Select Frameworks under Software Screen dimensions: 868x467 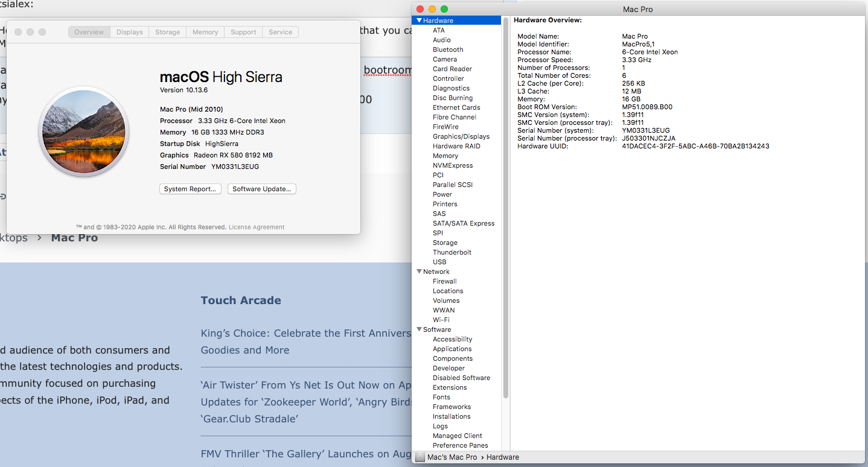452,407
